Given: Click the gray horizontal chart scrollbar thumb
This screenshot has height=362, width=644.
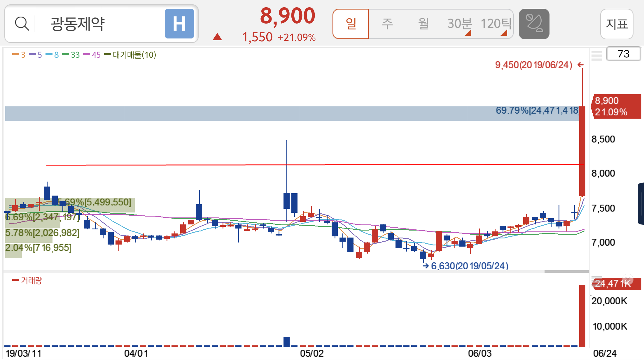Looking at the screenshot, I should pos(566,271).
